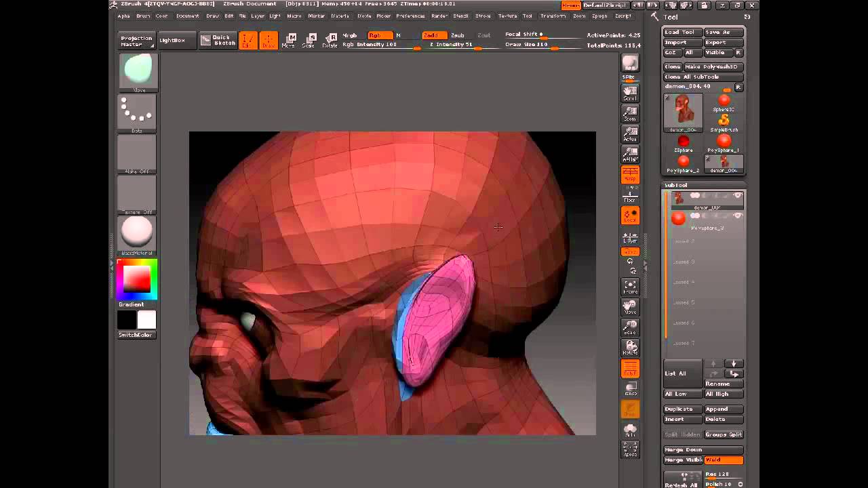
Task: Click the right shelf Scale canvas icon
Action: [x=630, y=327]
